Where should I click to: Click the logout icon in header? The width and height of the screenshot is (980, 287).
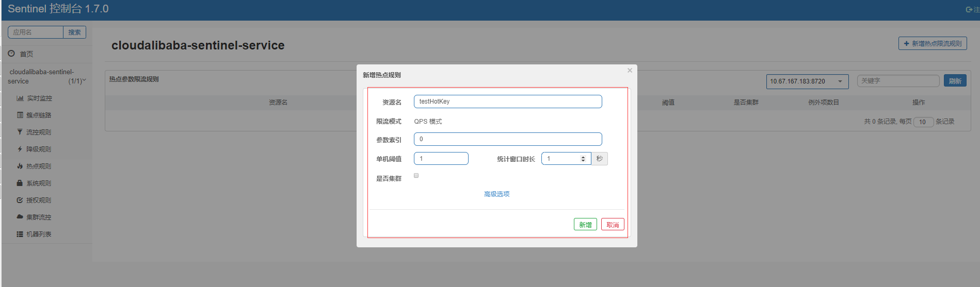coord(969,9)
